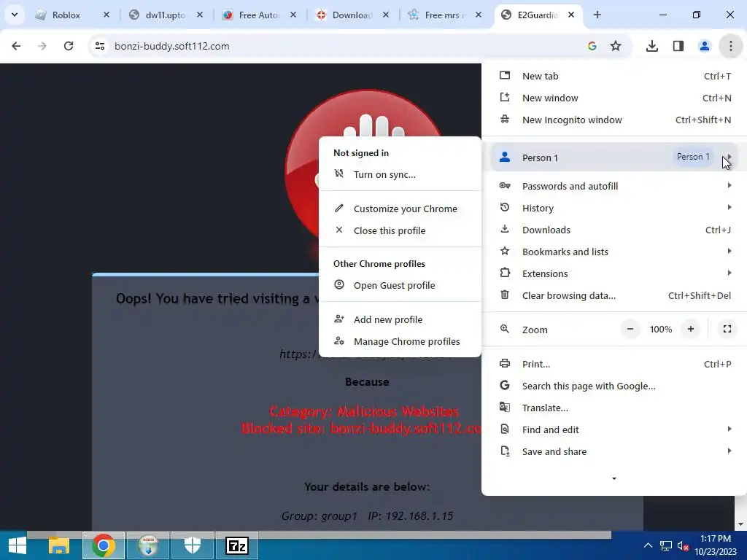Open Windows Security shield in taskbar

click(x=193, y=545)
